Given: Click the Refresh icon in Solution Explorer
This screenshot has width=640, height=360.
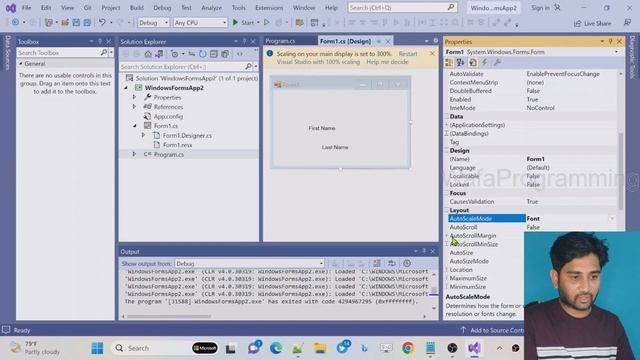Looking at the screenshot, I should 202,54.
